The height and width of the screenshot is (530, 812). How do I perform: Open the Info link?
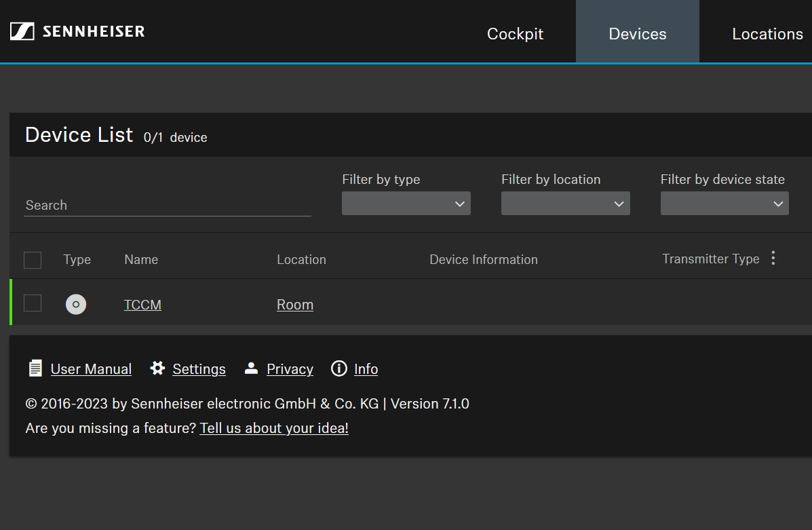[x=366, y=369]
